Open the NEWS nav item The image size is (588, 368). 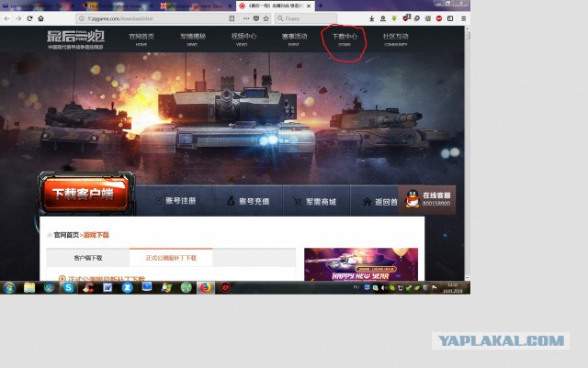click(193, 39)
